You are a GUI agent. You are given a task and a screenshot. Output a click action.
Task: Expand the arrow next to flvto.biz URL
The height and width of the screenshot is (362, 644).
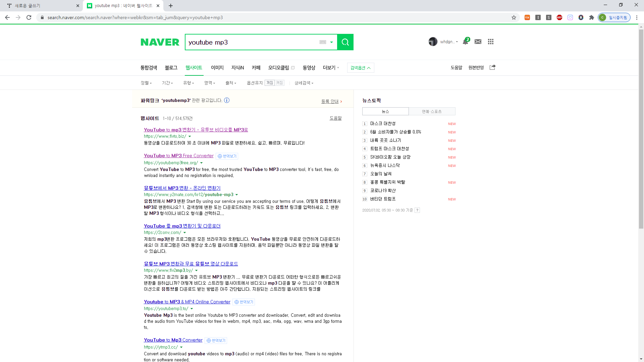(190, 136)
